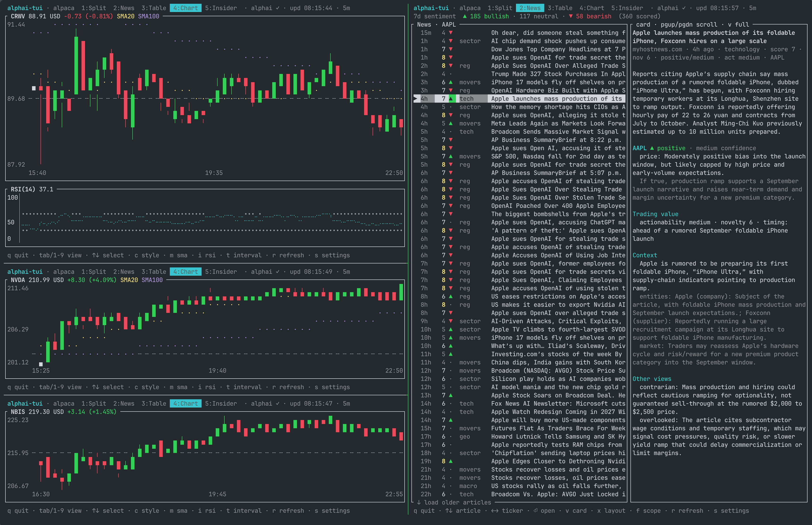Screen dimensions: 812x525
Task: Select 'Trump Made 327 Stock Purchases' row
Action: tap(519, 74)
